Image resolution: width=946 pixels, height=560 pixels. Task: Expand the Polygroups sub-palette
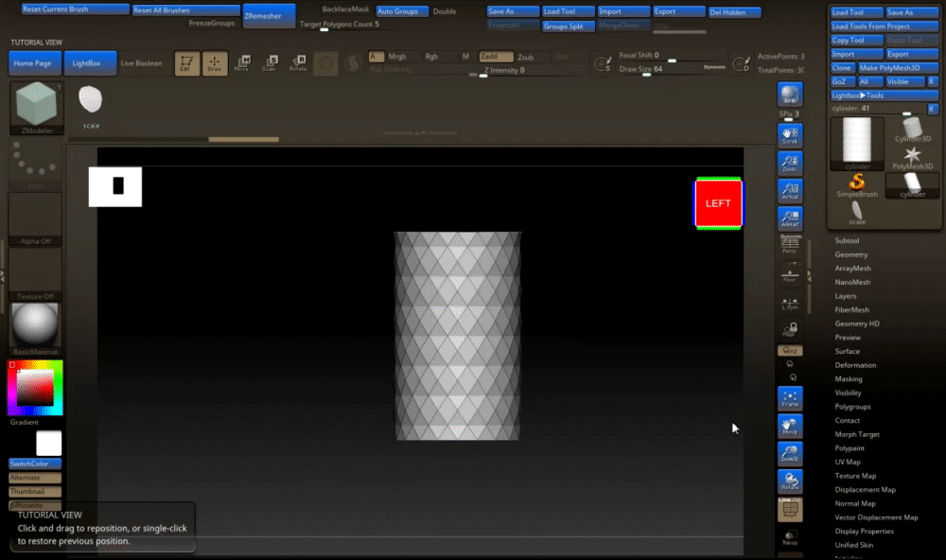[852, 407]
